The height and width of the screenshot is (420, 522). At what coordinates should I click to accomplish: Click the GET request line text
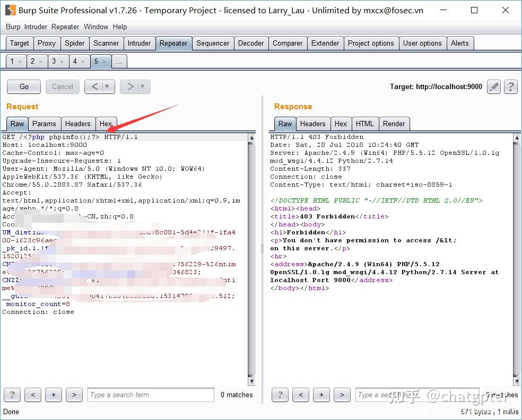[70, 137]
